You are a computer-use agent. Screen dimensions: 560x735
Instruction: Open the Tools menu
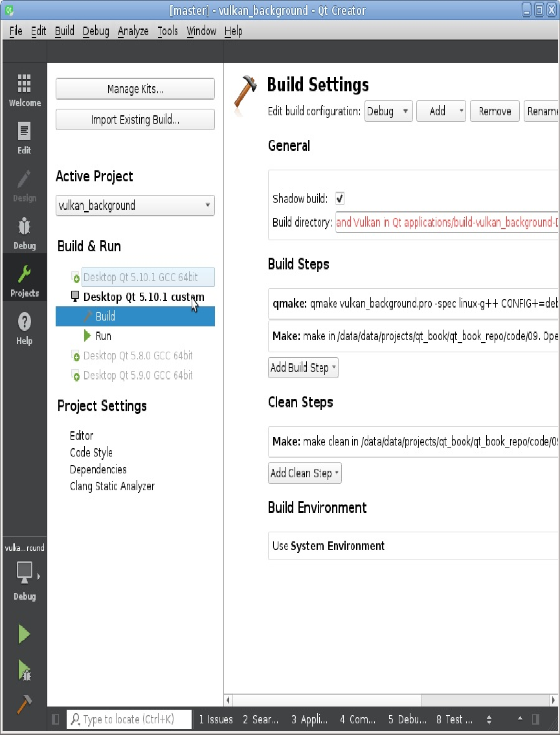coord(168,31)
